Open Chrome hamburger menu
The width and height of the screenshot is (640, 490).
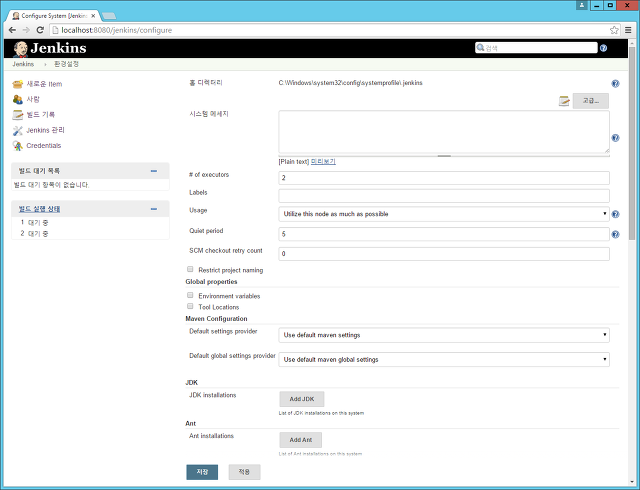(628, 30)
